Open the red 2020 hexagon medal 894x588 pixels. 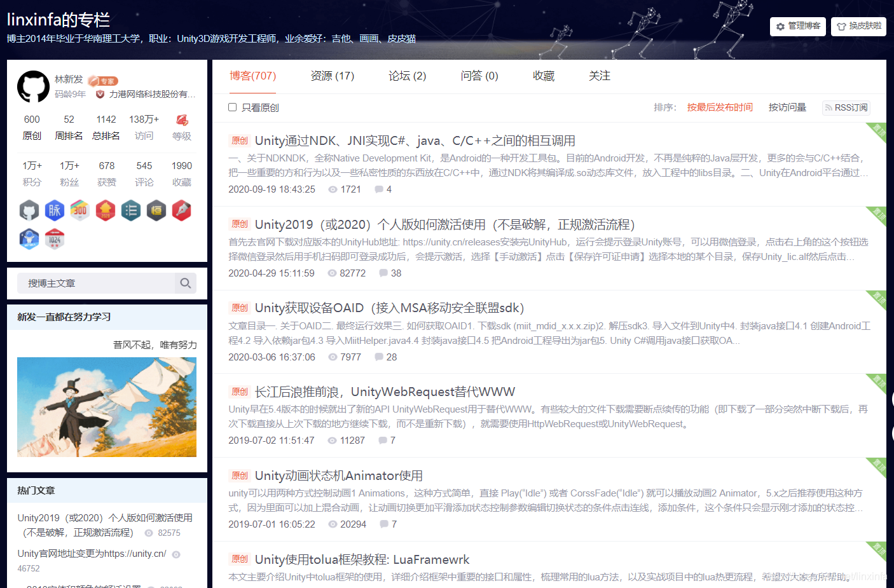point(106,210)
